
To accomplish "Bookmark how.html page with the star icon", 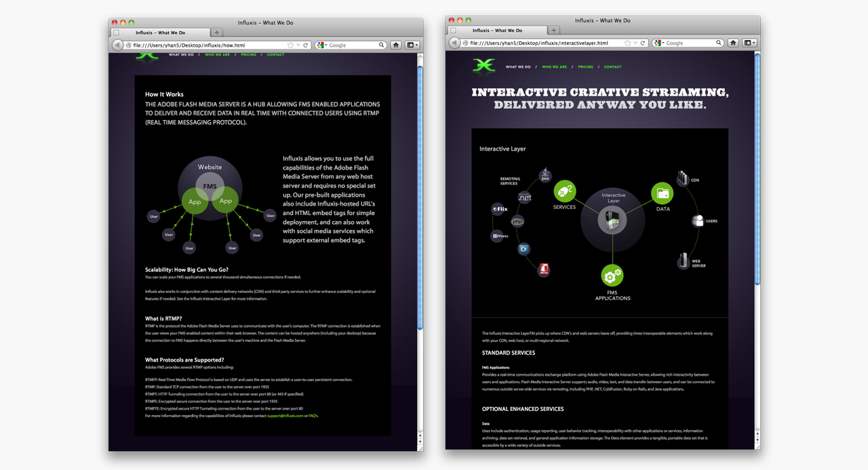I will pyautogui.click(x=290, y=45).
